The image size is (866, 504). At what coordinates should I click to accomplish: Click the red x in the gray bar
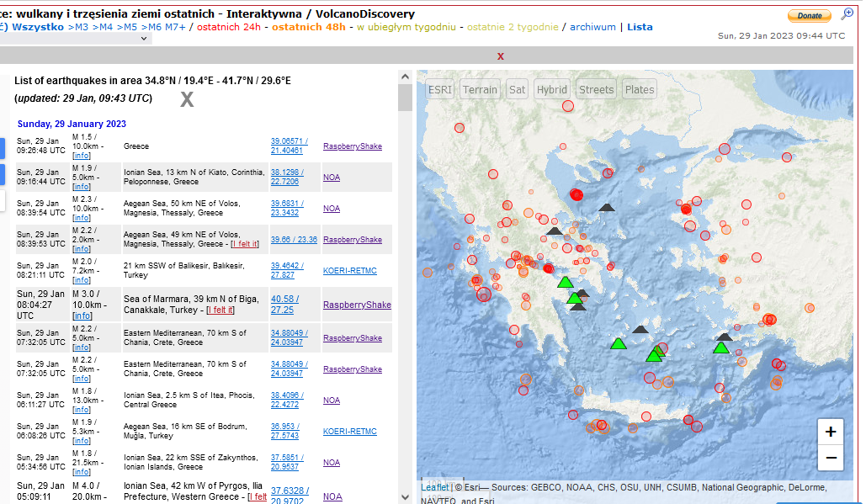501,56
